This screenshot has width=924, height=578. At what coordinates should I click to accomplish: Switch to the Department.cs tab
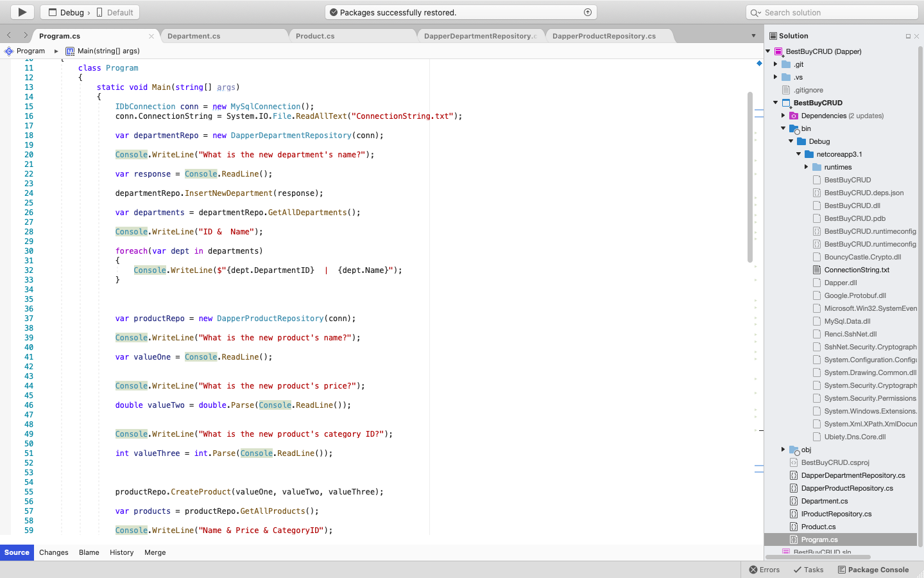click(x=193, y=36)
